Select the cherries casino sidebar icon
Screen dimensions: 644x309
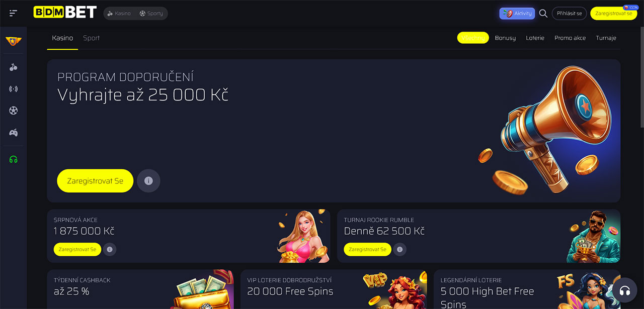click(x=14, y=67)
